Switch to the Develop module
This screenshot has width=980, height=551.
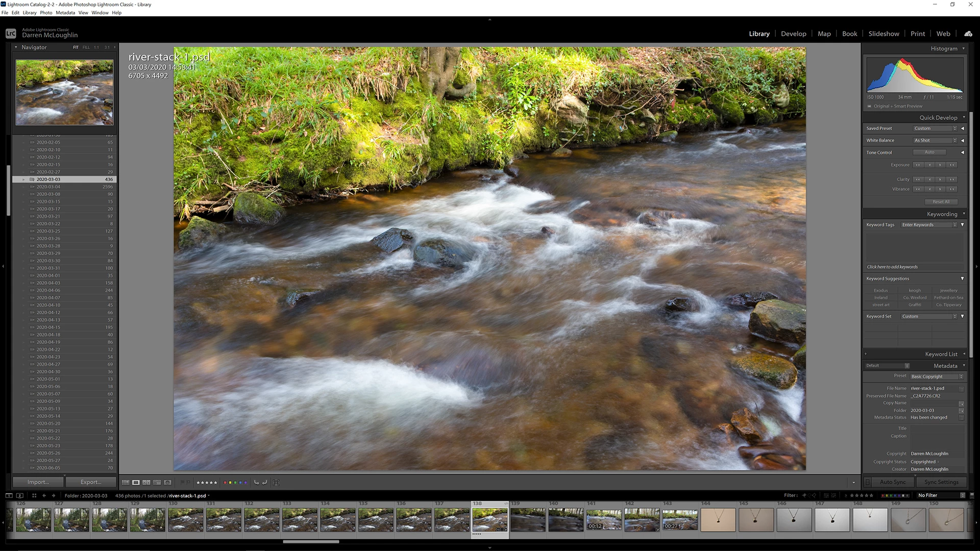pyautogui.click(x=793, y=34)
